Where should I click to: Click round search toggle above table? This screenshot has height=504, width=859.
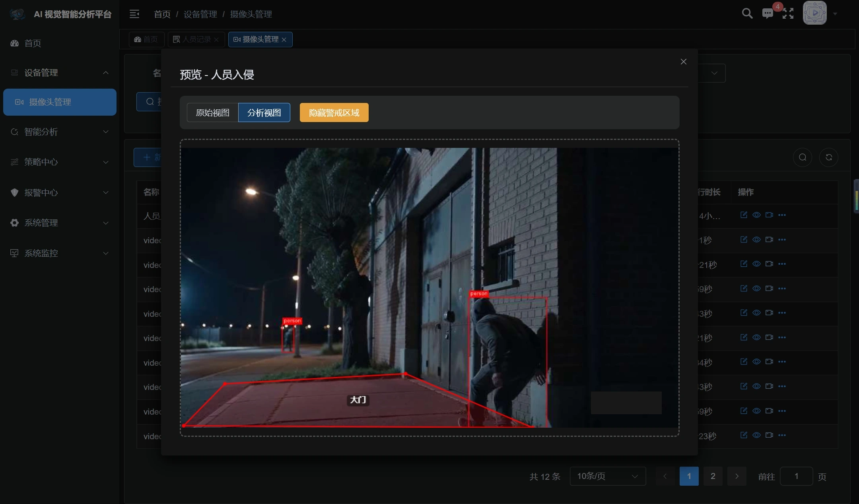point(803,157)
